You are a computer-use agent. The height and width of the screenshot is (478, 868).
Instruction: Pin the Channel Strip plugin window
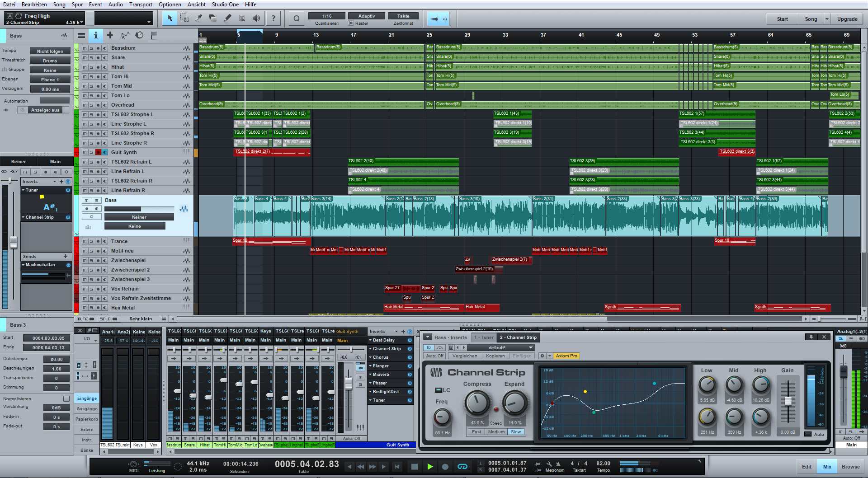(x=811, y=337)
